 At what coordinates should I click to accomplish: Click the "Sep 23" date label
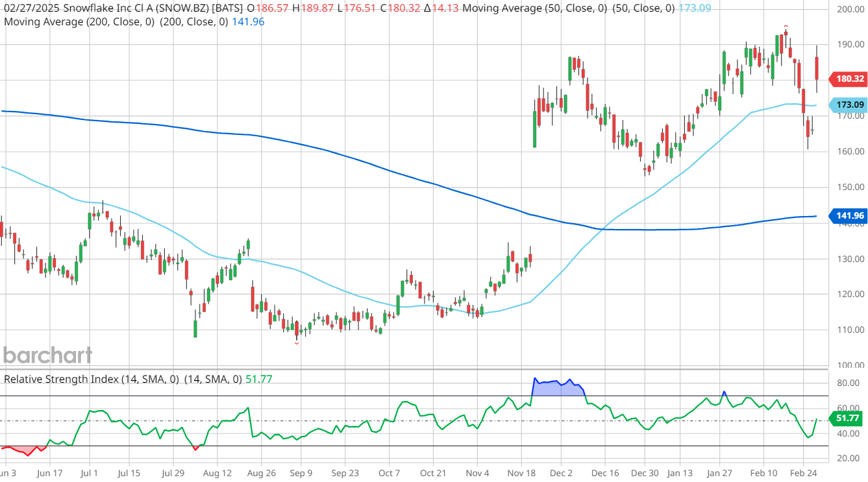[345, 474]
